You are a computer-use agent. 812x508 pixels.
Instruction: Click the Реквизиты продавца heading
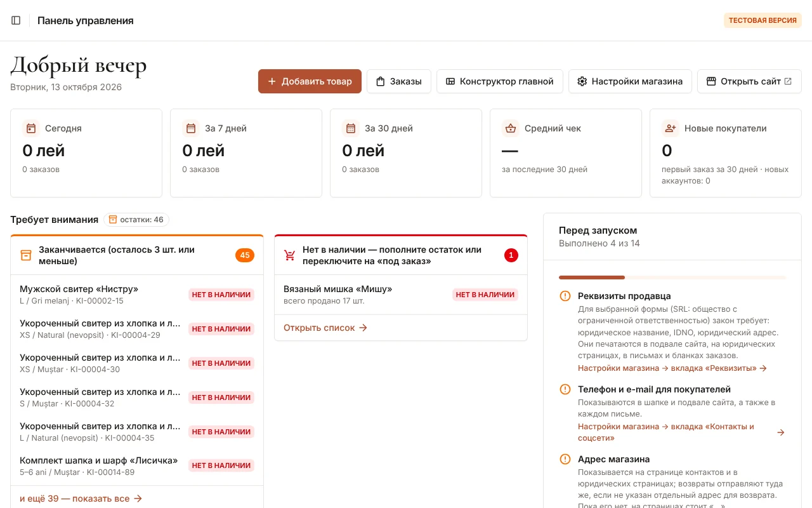624,296
